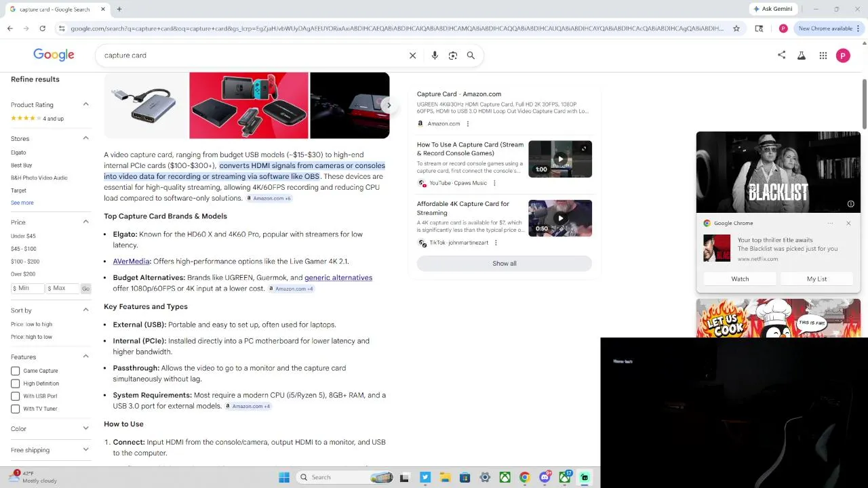Open the AVerMedia link
Viewport: 868px width, 488px height.
[131, 262]
